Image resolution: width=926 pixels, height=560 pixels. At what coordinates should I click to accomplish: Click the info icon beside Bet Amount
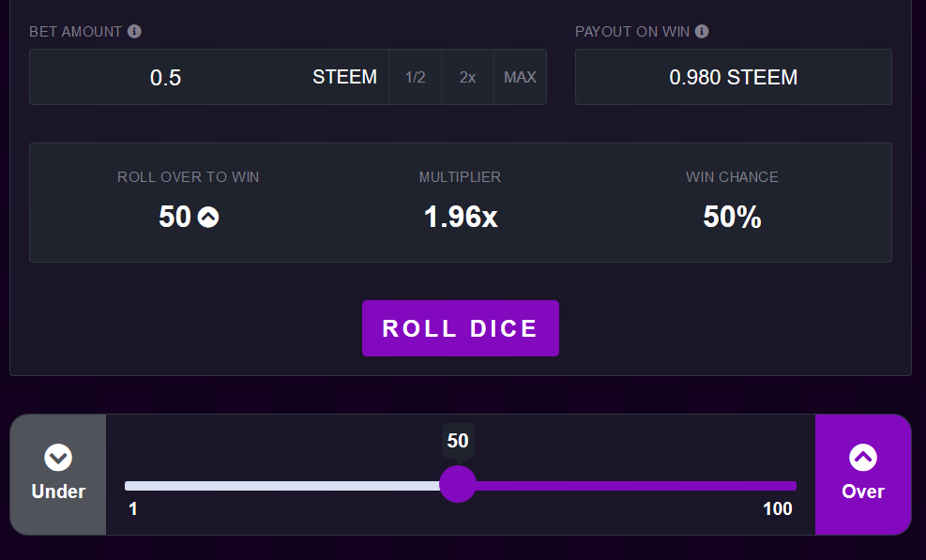click(x=134, y=32)
